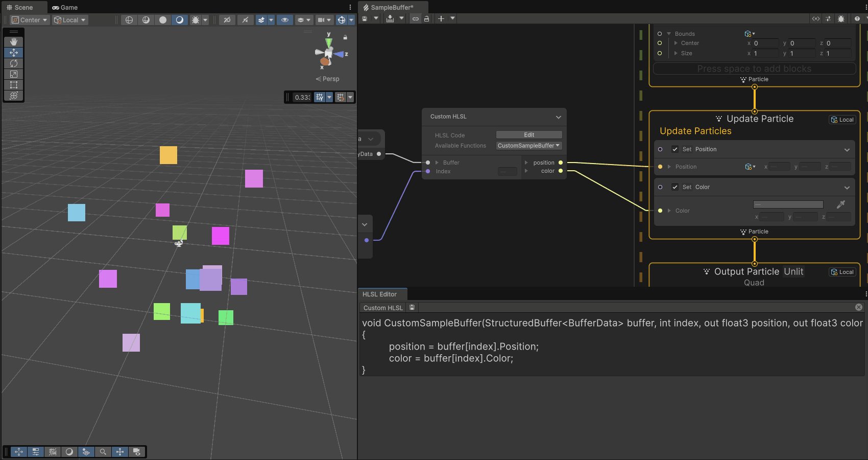868x460 pixels.
Task: Select the Rect transform tool
Action: [14, 84]
